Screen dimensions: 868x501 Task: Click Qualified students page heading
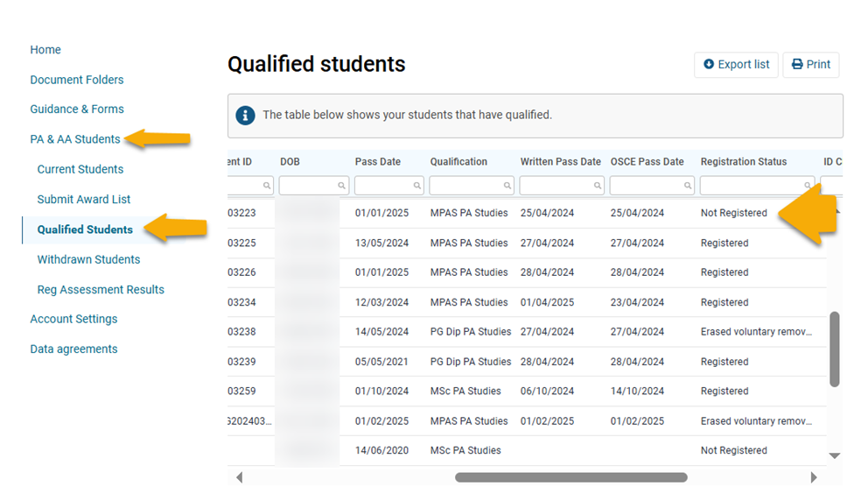pos(316,64)
